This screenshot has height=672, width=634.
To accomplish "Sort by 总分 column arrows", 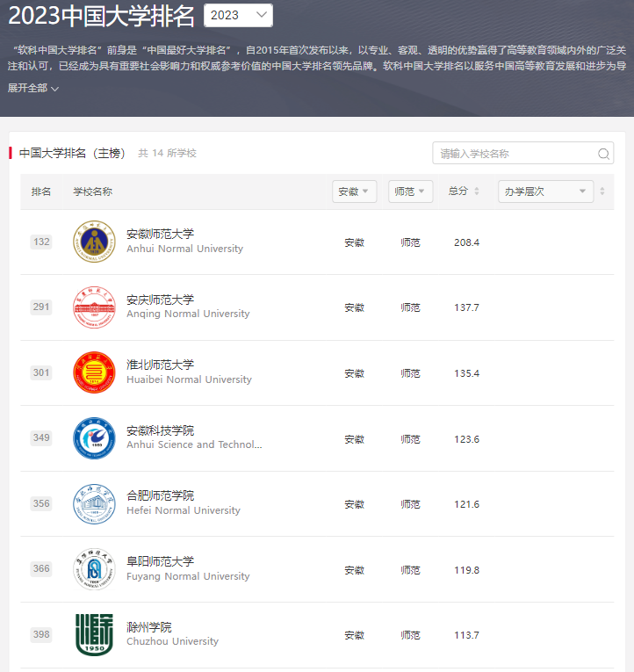I will pos(477,191).
